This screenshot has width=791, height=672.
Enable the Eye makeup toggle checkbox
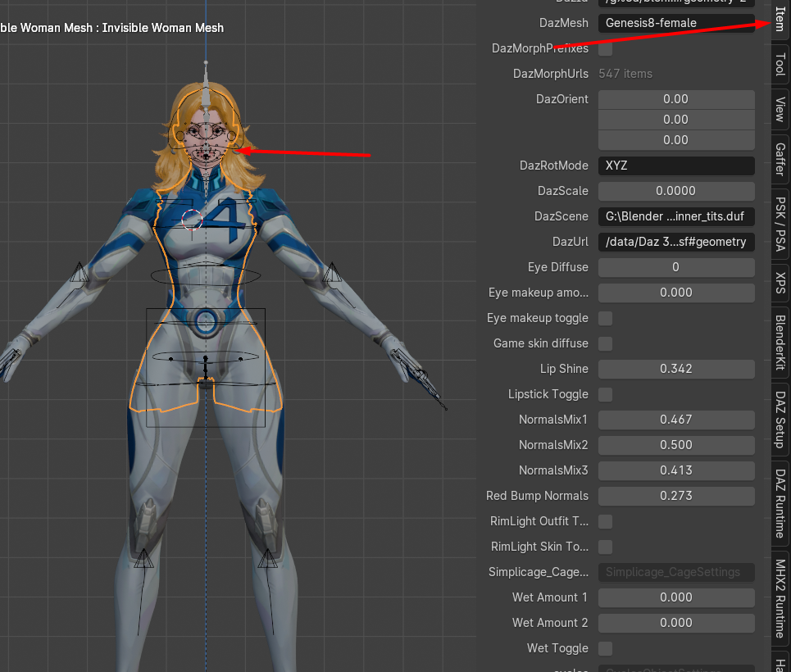pos(606,318)
